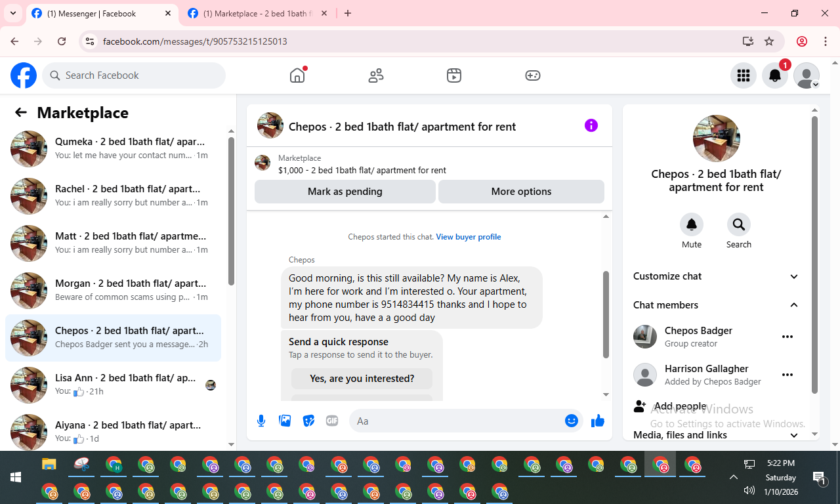This screenshot has height=504, width=840.
Task: Open the Reels video icon
Action: pos(454,75)
